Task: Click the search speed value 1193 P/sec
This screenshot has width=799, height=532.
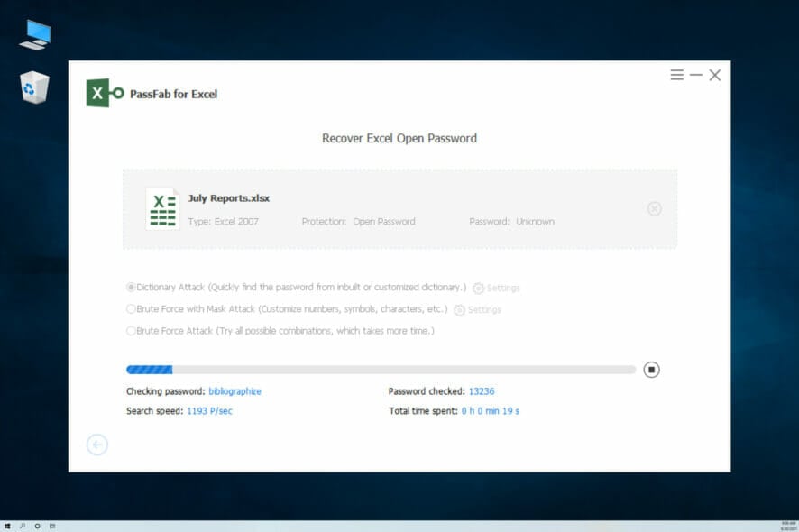Action: pos(209,411)
